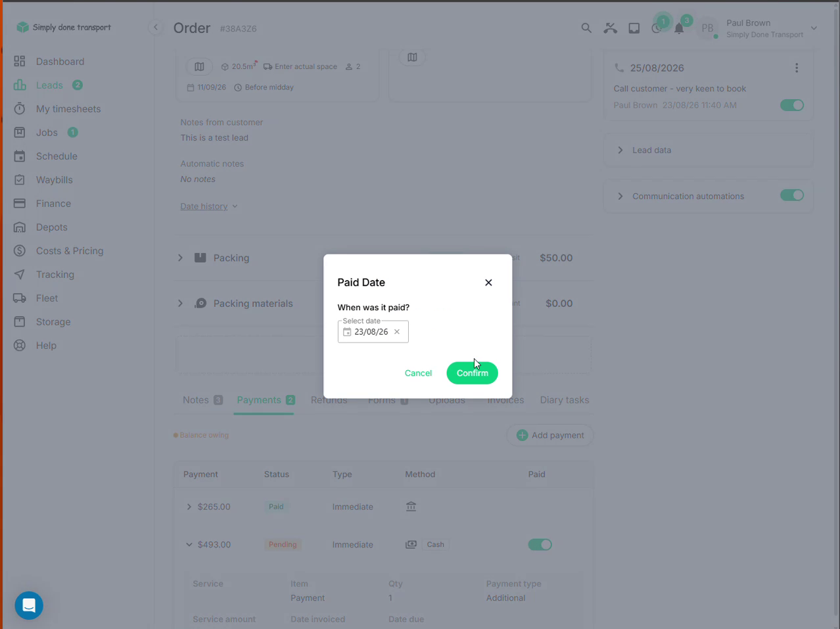Clear the selected date 23/08/26
Image resolution: width=840 pixels, height=629 pixels.
(397, 332)
